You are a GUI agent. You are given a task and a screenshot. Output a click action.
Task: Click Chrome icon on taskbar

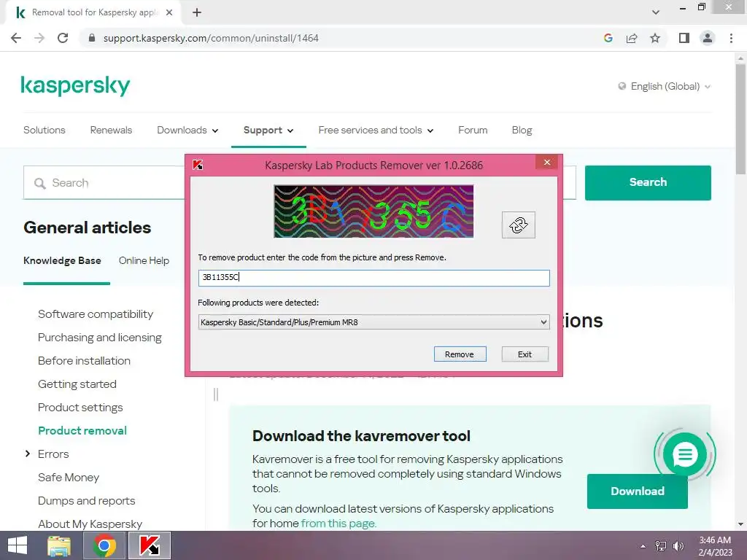104,545
